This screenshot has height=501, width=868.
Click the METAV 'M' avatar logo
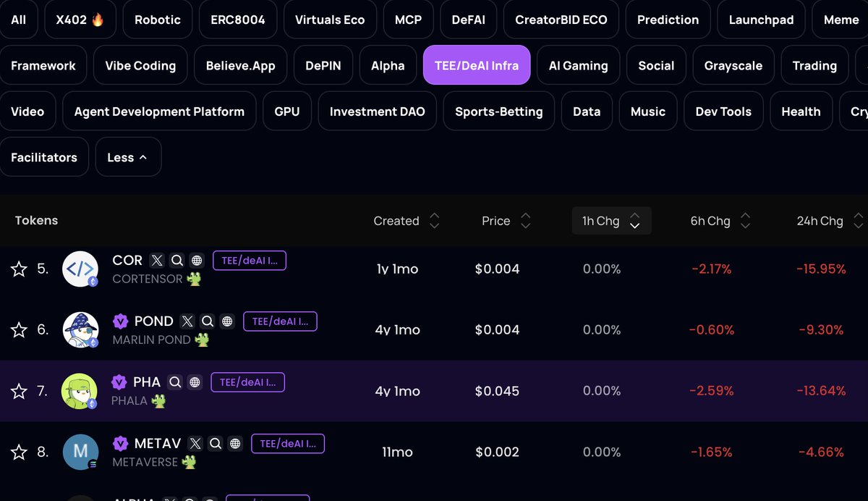click(80, 452)
